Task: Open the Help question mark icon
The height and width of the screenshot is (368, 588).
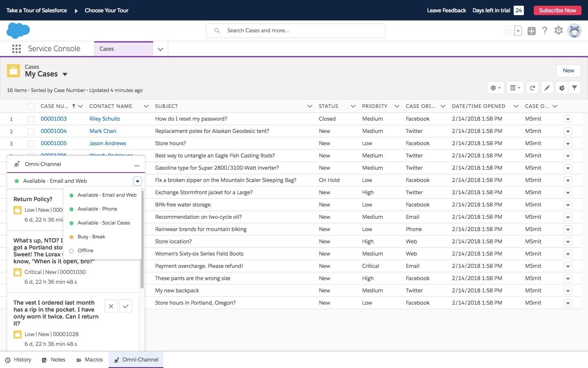Action: [x=545, y=31]
